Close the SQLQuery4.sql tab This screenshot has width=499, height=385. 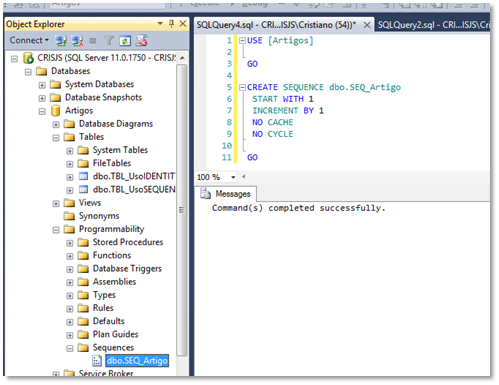pyautogui.click(x=367, y=25)
